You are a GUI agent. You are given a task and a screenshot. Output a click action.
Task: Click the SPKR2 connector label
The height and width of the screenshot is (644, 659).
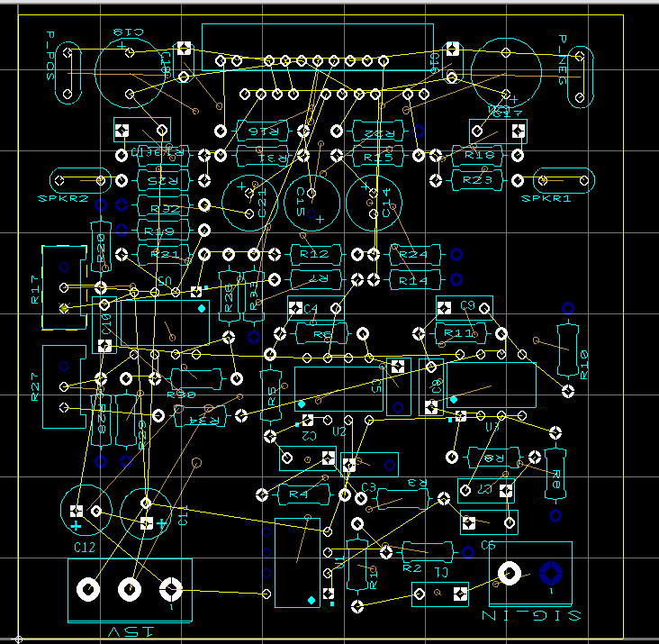pos(63,198)
